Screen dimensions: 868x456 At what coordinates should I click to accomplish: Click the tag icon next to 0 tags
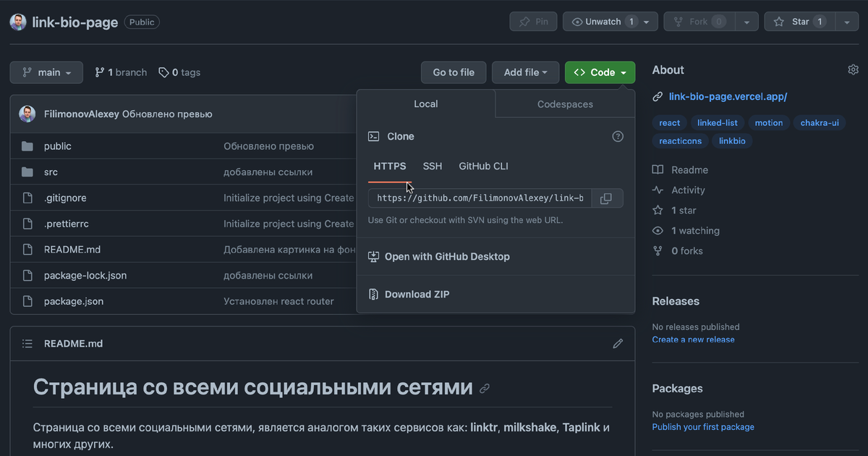coord(164,72)
